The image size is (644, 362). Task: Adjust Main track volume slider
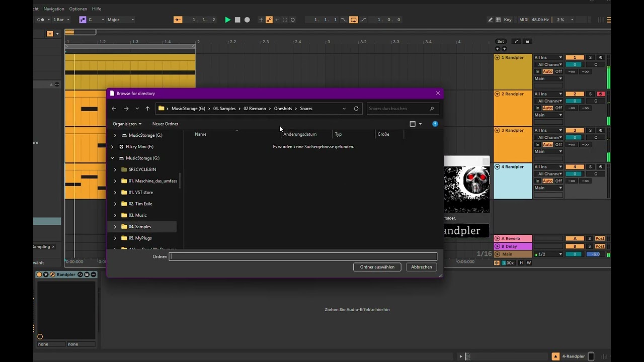(x=575, y=254)
